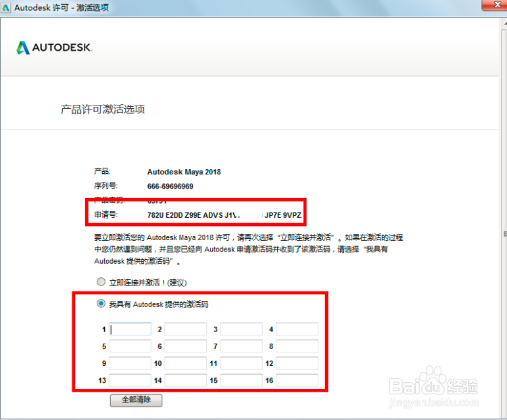Click the 序列号 serial number label
The height and width of the screenshot is (420, 507).
coord(105,186)
